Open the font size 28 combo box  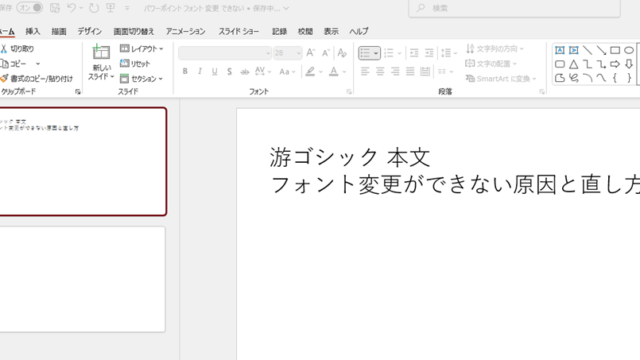(287, 53)
